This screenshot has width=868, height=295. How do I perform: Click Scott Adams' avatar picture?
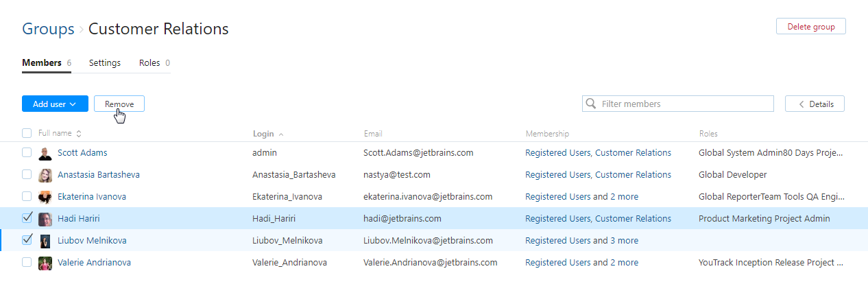tap(45, 153)
